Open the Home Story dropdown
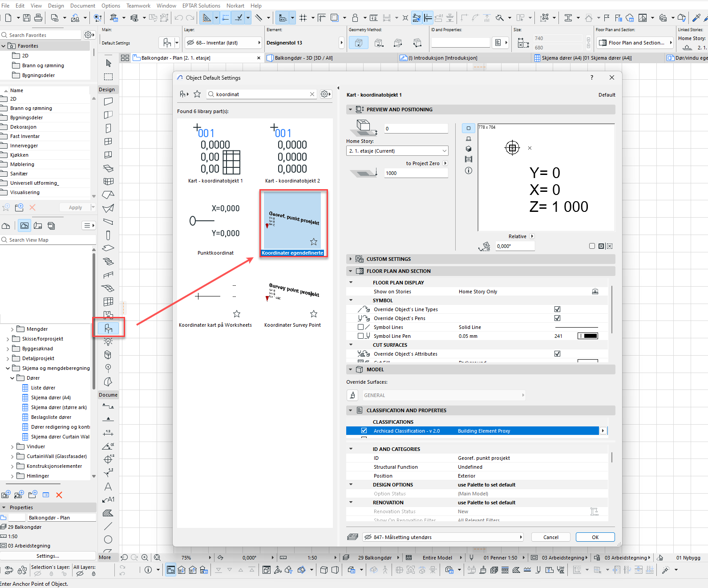Image resolution: width=708 pixels, height=588 pixels. coord(397,151)
